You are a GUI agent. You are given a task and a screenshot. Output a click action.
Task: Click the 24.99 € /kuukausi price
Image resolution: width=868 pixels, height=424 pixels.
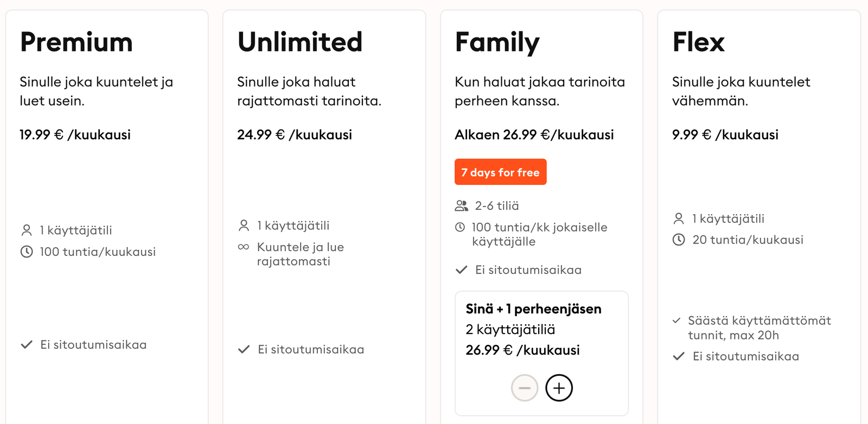pyautogui.click(x=295, y=134)
